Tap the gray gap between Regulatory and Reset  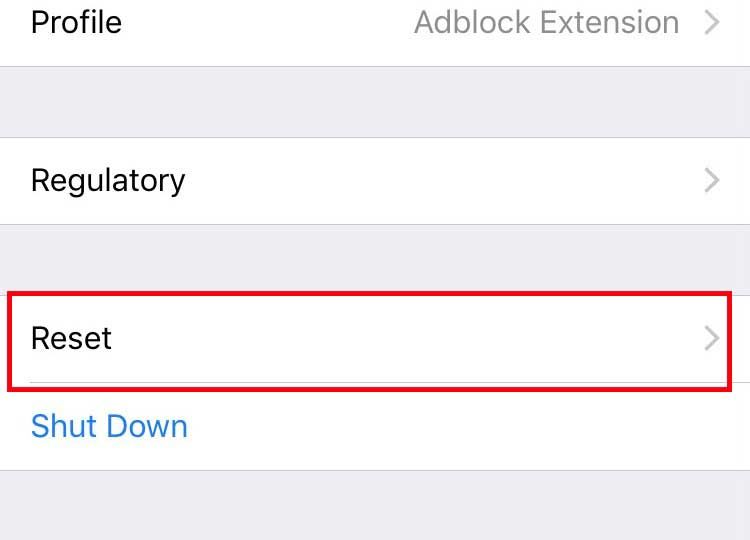click(x=375, y=258)
